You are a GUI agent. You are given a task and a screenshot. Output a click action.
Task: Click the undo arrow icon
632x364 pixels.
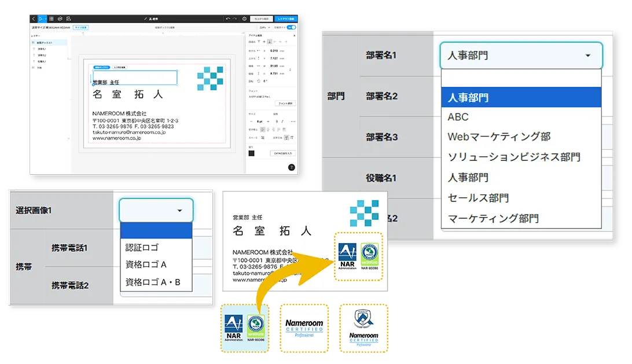tap(228, 19)
